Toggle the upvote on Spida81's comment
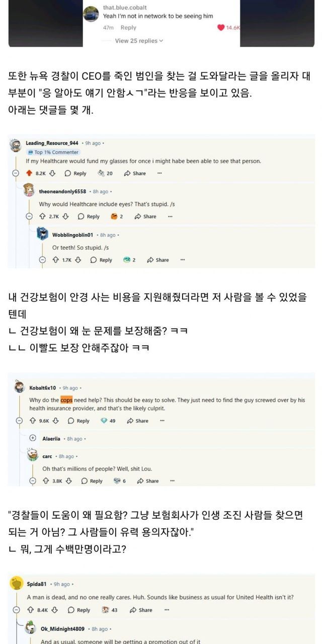322x644 pixels. pos(30,610)
